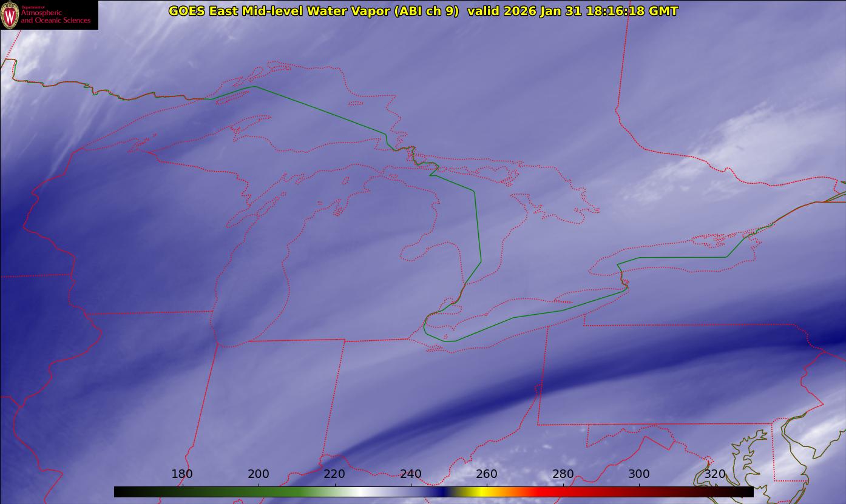The image size is (846, 504).
Task: Click the Atmospheric and Oceanic Sciences text
Action: [x=55, y=16]
